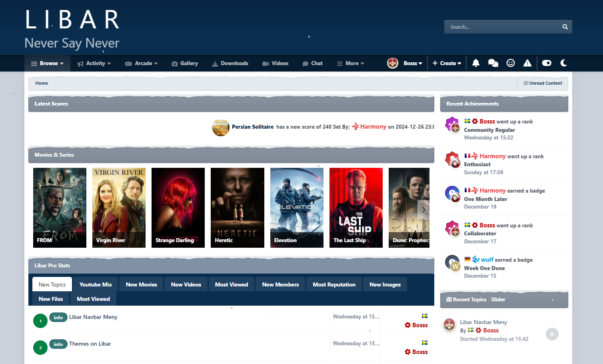The image size is (603, 364).
Task: Open the Bosss user menu
Action: pyautogui.click(x=413, y=63)
